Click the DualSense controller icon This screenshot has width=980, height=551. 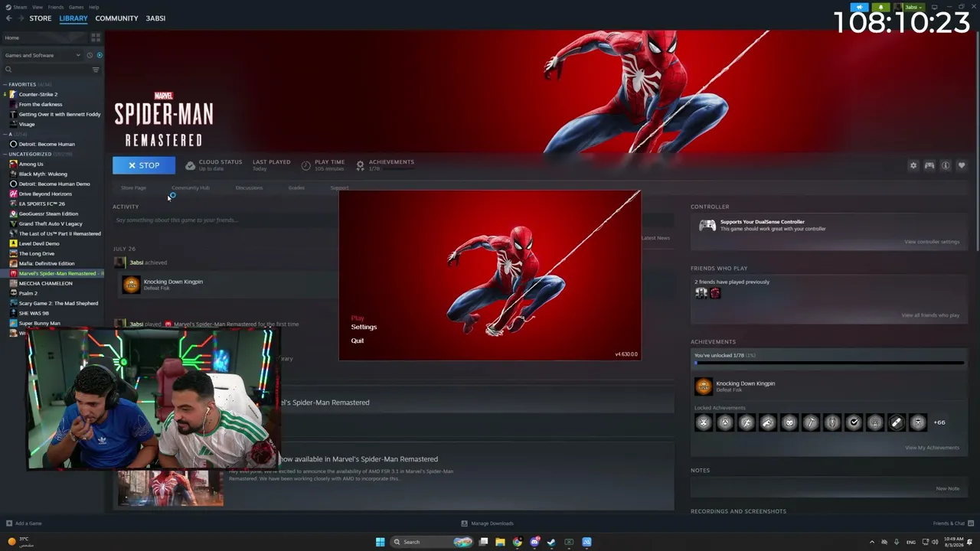(x=707, y=225)
